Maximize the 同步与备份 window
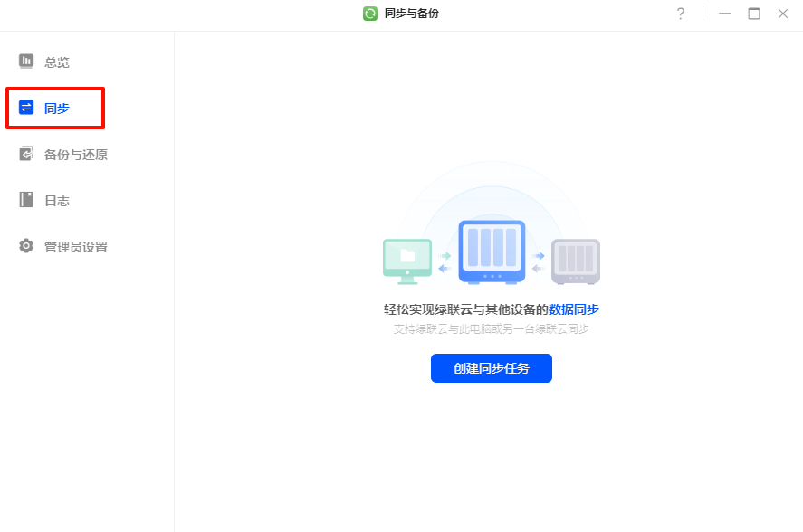The image size is (803, 532). [x=754, y=14]
